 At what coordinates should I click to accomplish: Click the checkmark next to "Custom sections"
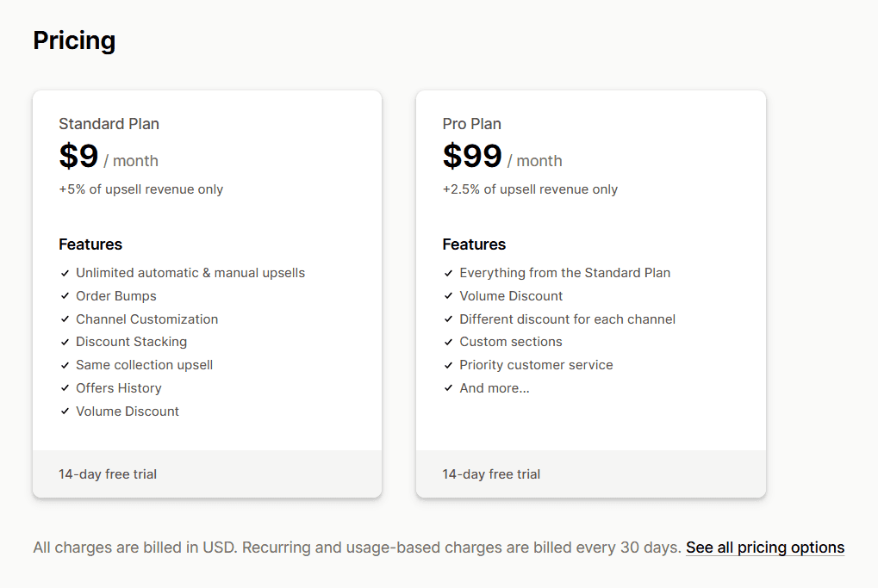[x=449, y=342]
